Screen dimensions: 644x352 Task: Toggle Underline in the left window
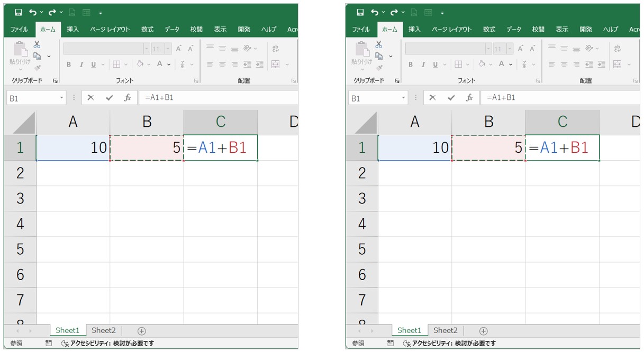coord(94,64)
